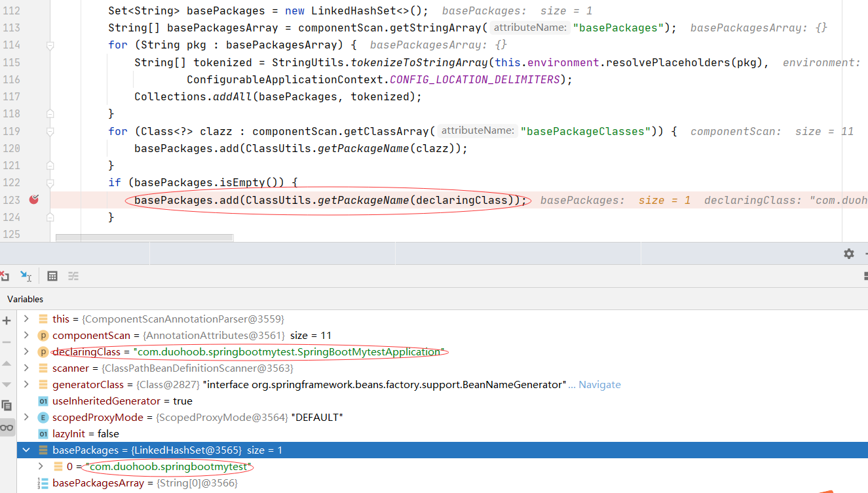This screenshot has width=868, height=493.
Task: Click the "basePackages" string literal on line 113
Action: coord(618,28)
